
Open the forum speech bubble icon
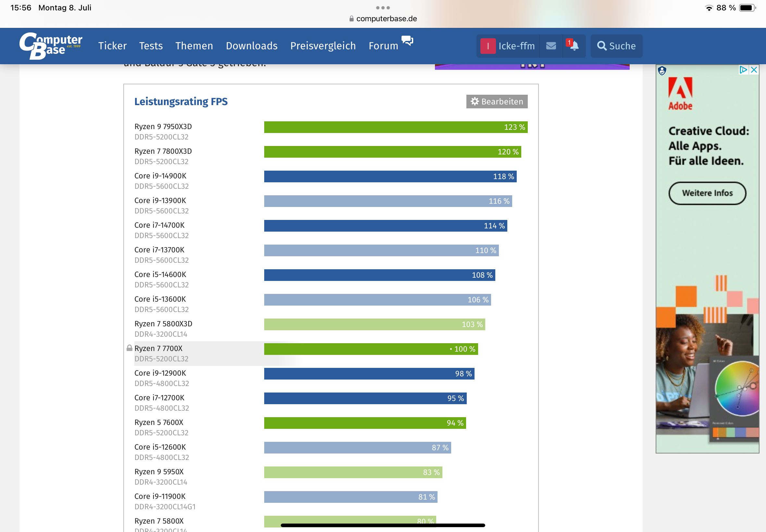[x=407, y=41]
